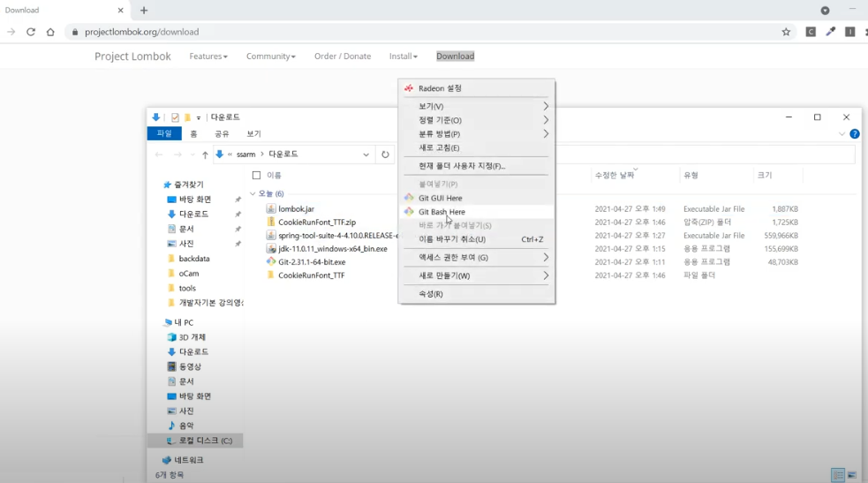The image size is (868, 483).
Task: Select the lombok.jar file
Action: pos(296,209)
